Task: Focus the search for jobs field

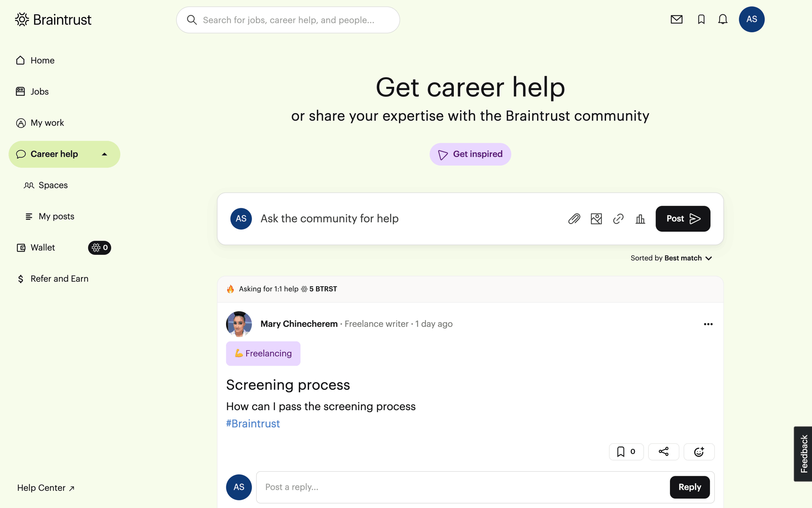Action: tap(288, 20)
